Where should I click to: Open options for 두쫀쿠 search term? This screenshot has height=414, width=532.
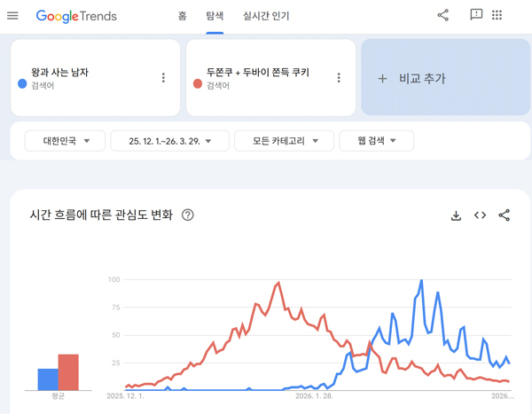[339, 78]
